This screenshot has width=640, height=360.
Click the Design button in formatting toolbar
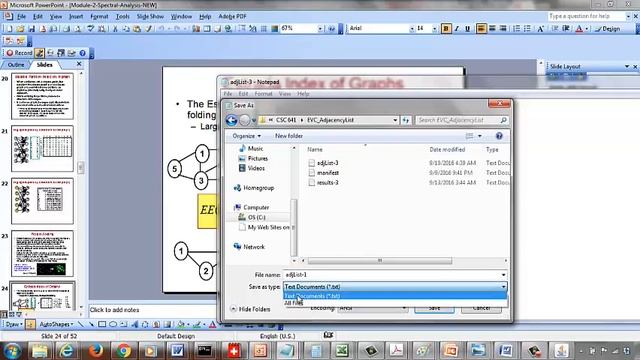click(x=608, y=29)
